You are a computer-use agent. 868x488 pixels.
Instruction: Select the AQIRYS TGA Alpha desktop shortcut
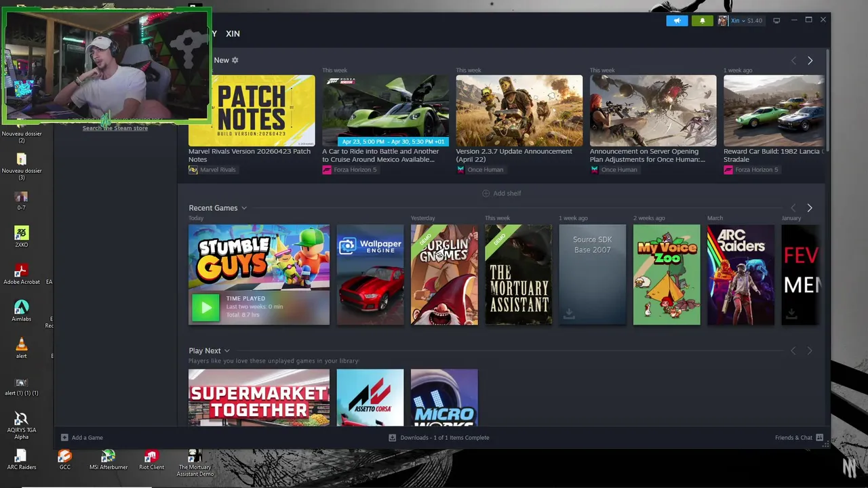click(x=21, y=426)
